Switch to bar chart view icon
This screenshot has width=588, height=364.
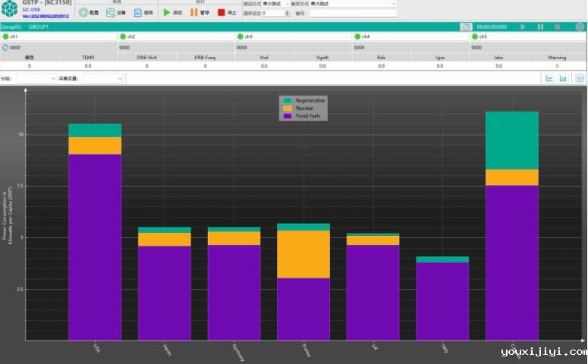pos(564,78)
